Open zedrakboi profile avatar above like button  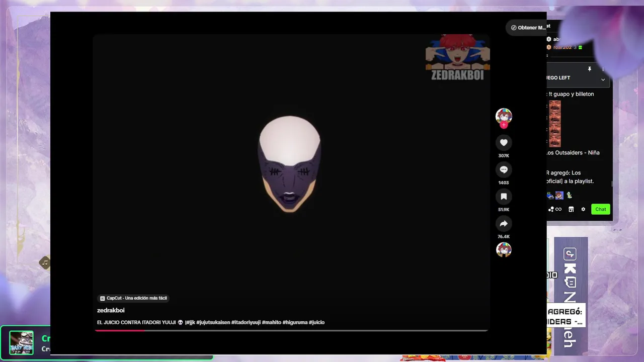[504, 116]
